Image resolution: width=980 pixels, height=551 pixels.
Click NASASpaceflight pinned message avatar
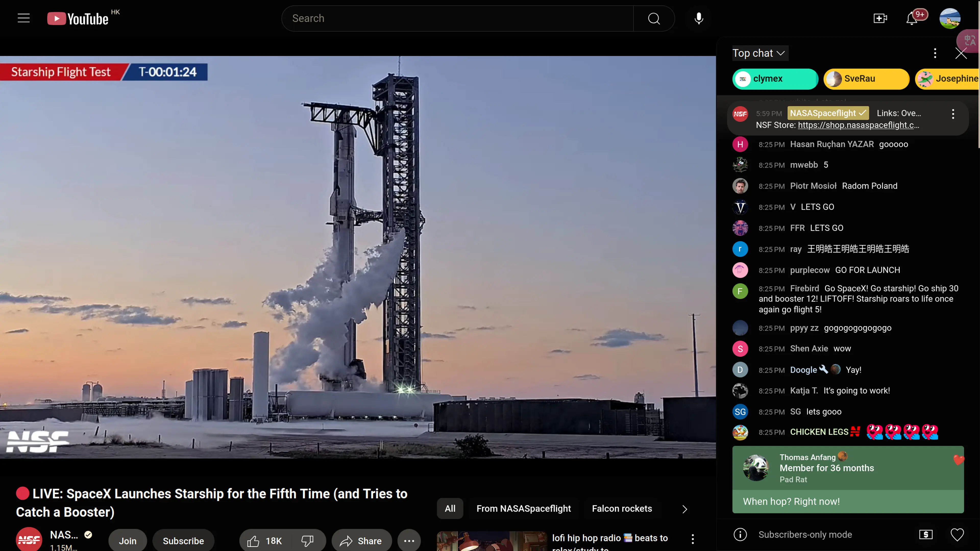[740, 114]
